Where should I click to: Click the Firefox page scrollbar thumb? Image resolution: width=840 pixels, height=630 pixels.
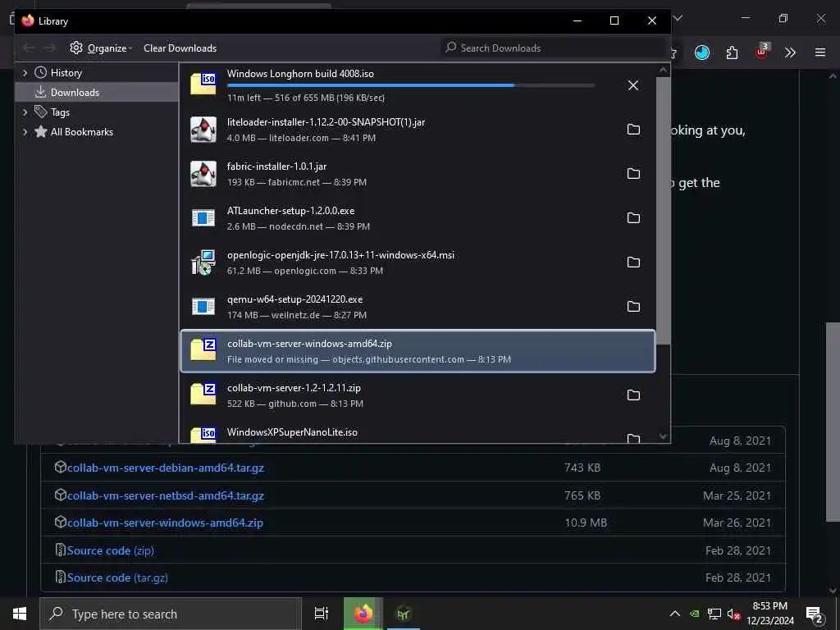click(833, 422)
